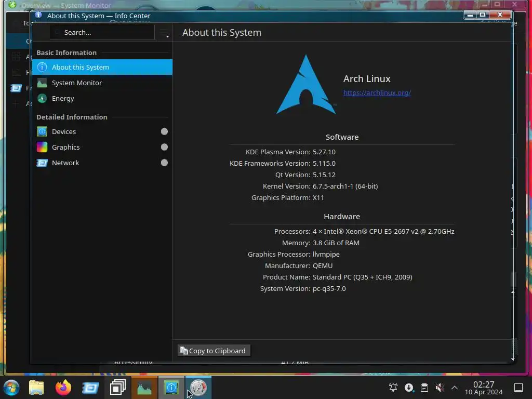
Task: Open the sidebar hamburger menu dropdown
Action: point(165,33)
